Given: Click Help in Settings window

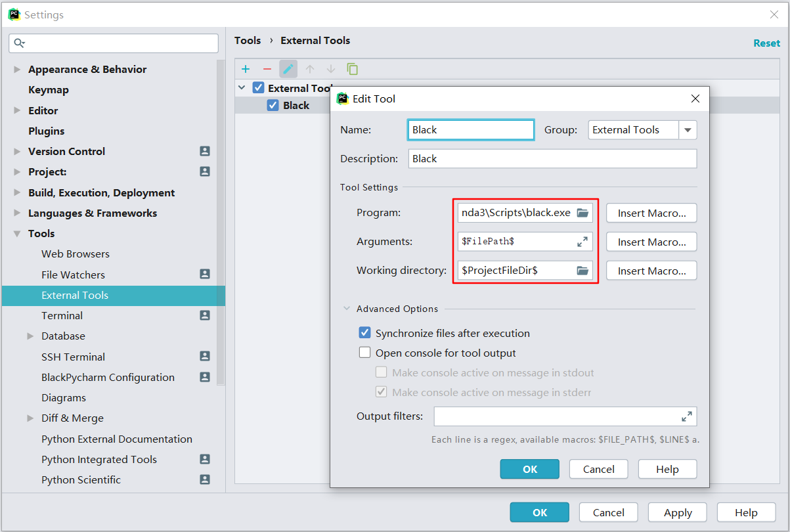Looking at the screenshot, I should pos(746,512).
